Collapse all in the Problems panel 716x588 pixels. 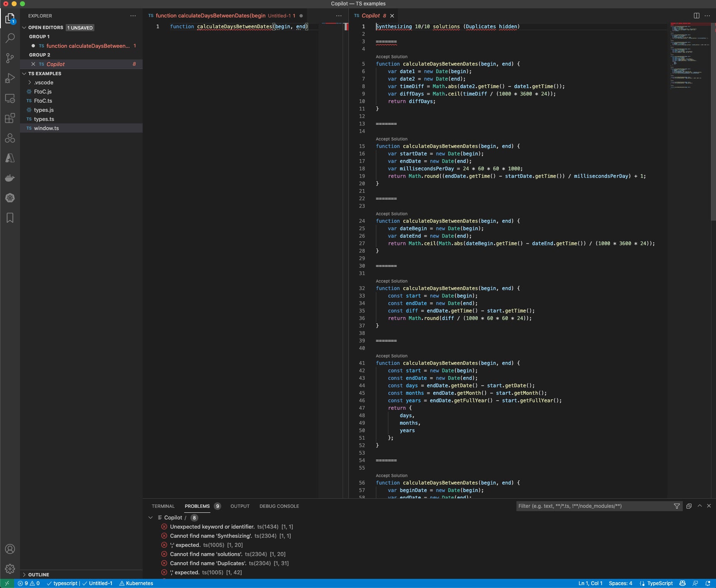tap(689, 506)
